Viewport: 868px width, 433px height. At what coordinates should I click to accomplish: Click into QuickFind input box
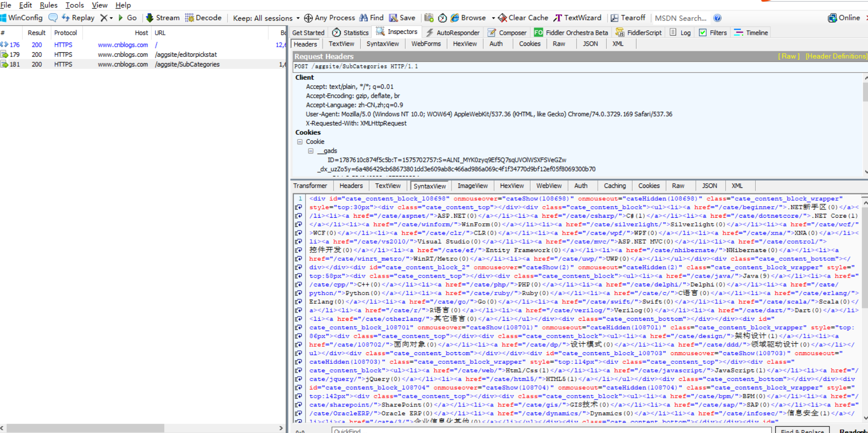[552, 431]
